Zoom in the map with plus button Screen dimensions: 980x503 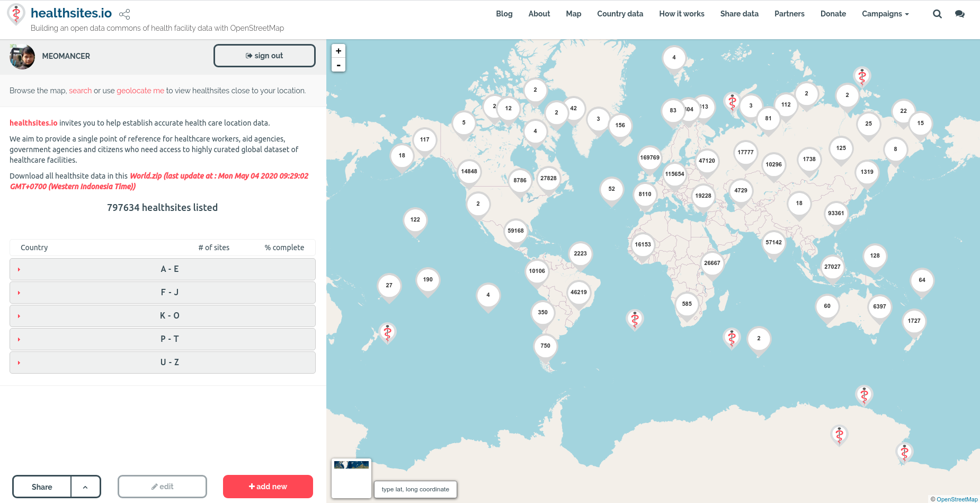(338, 51)
